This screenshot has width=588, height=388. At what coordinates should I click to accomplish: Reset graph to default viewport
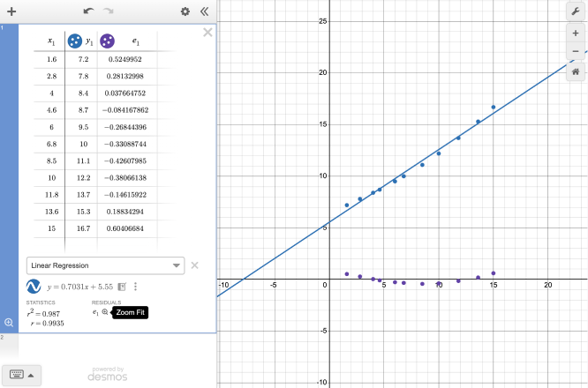coord(576,73)
